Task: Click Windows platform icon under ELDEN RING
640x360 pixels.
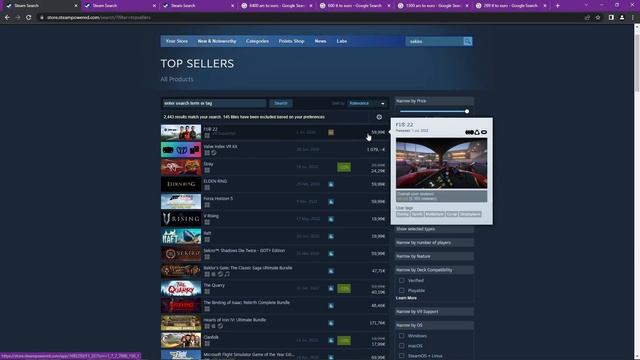Action: [207, 187]
